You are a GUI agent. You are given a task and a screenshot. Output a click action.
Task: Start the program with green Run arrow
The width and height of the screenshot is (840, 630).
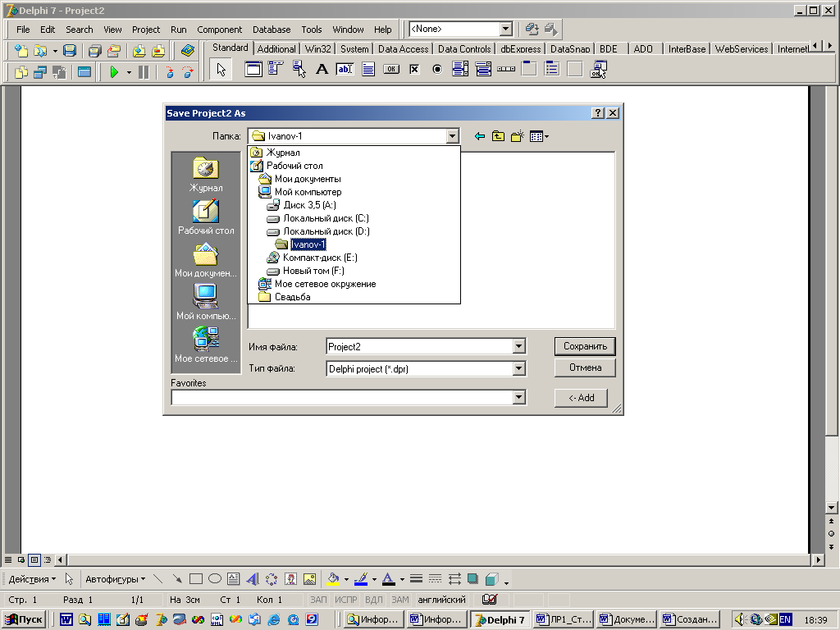click(x=113, y=72)
